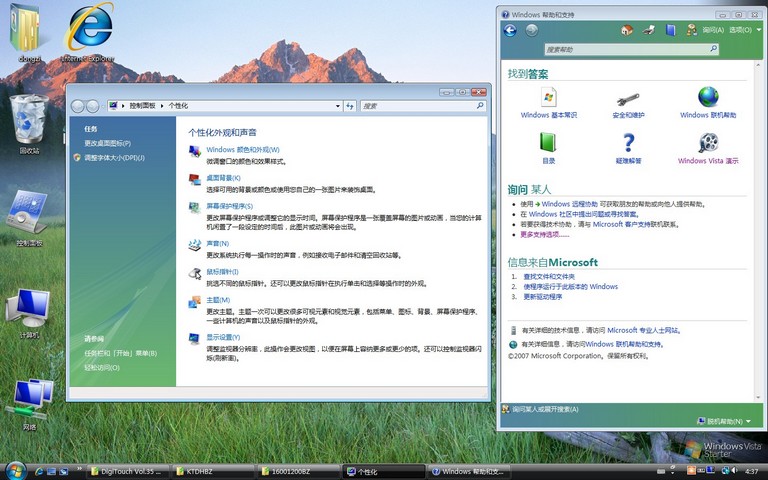768x480 pixels.
Task: Click the 主题 icon in Personalization
Action: [194, 301]
